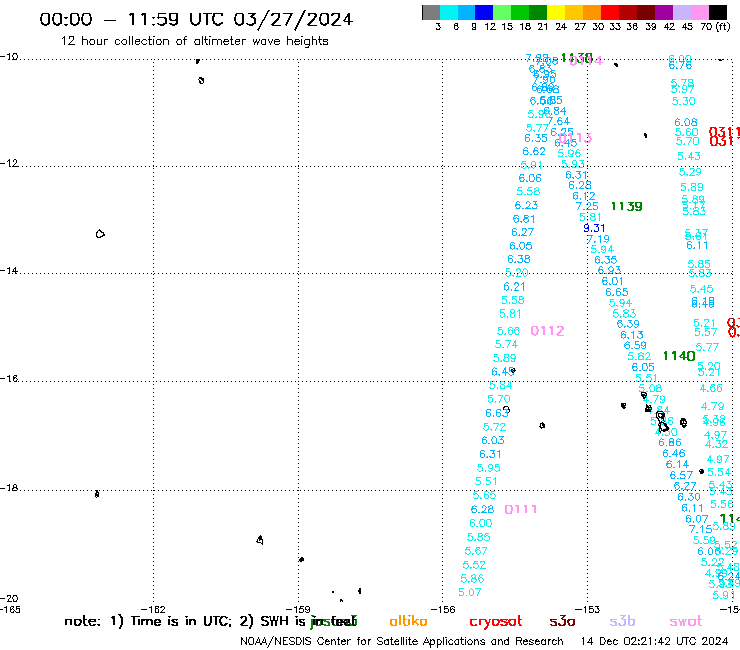This screenshot has width=740, height=650.
Task: Click the wave height value '7.15'
Action: tap(700, 530)
